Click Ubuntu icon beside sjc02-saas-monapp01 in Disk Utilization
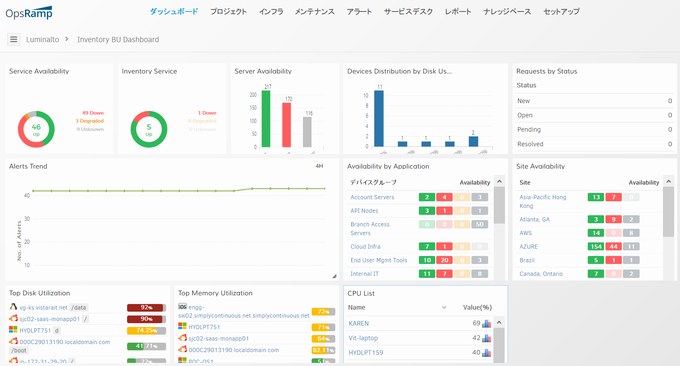Screen dimensions: 680x366 (x=13, y=319)
